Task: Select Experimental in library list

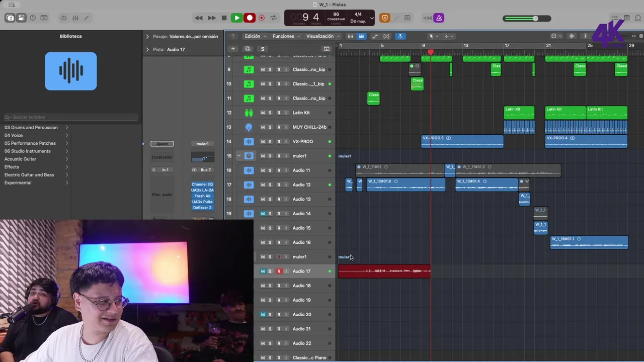Action: click(x=18, y=183)
